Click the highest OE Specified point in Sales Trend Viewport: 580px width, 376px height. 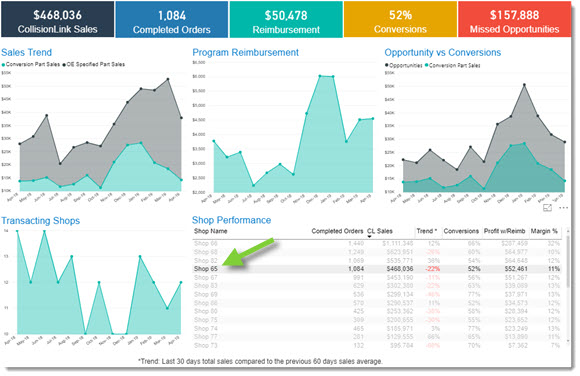pyautogui.click(x=168, y=79)
